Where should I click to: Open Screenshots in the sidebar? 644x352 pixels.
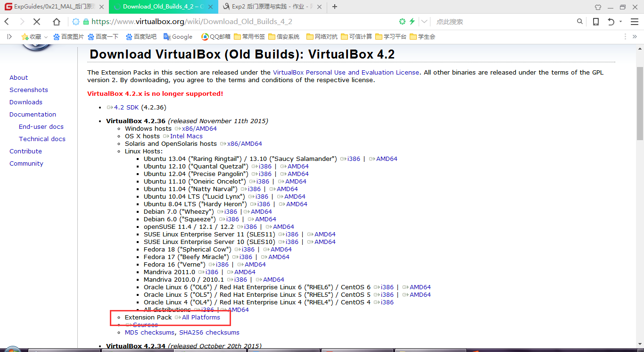(x=29, y=90)
